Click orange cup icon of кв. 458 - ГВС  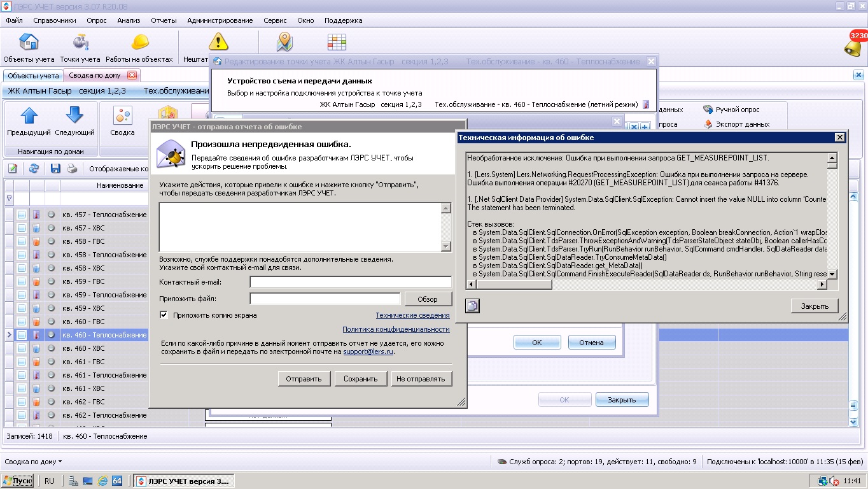click(x=36, y=241)
